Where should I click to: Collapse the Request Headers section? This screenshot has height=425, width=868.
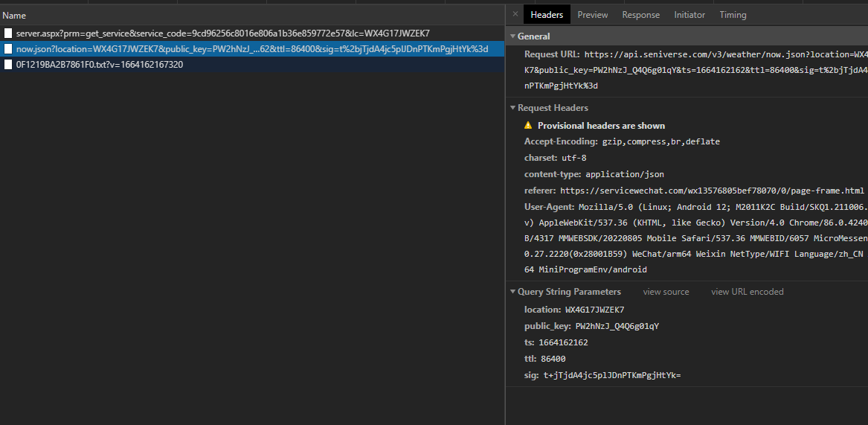pos(512,108)
